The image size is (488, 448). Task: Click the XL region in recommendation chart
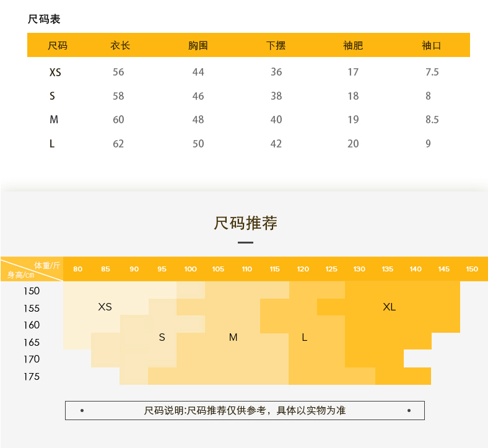point(389,307)
